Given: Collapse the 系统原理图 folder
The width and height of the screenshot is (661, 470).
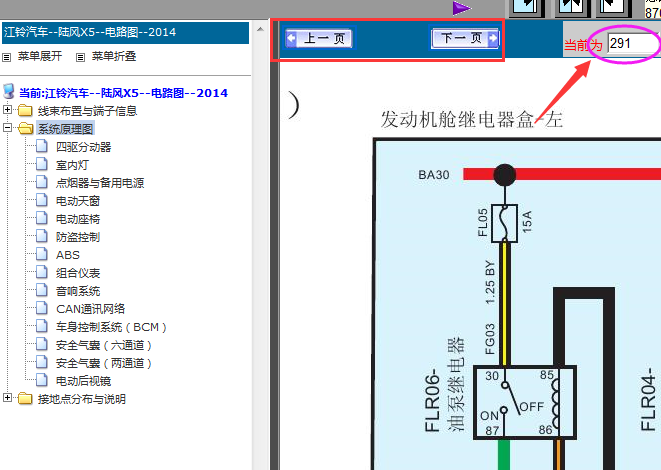Looking at the screenshot, I should pyautogui.click(x=7, y=127).
